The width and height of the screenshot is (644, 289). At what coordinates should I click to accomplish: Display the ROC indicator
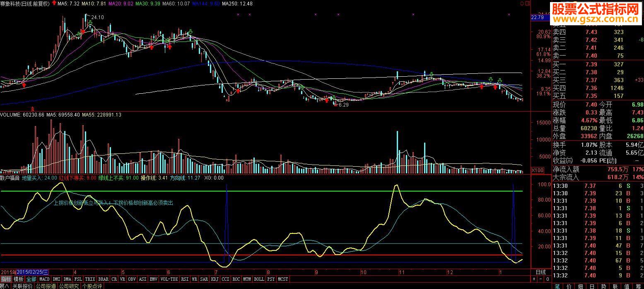pyautogui.click(x=236, y=279)
